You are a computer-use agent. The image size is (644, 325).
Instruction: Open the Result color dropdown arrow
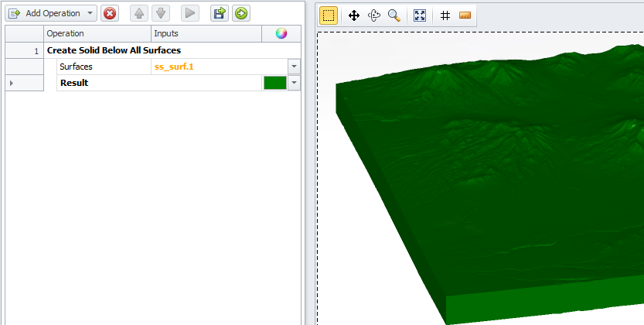coord(294,83)
